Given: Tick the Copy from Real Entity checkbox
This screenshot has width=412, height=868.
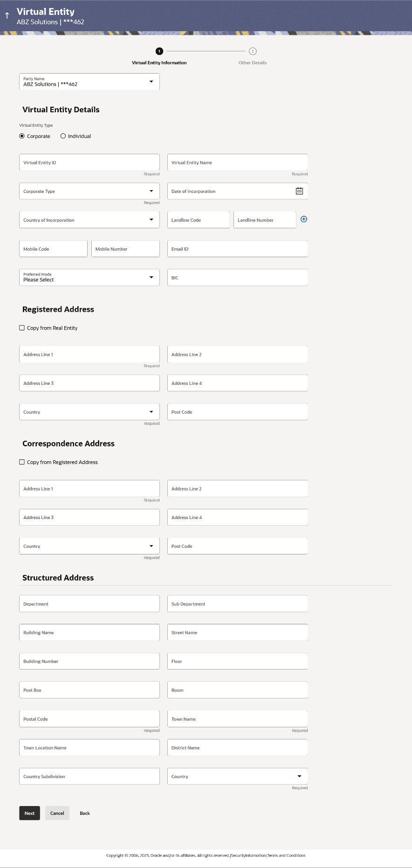Looking at the screenshot, I should click(x=22, y=328).
